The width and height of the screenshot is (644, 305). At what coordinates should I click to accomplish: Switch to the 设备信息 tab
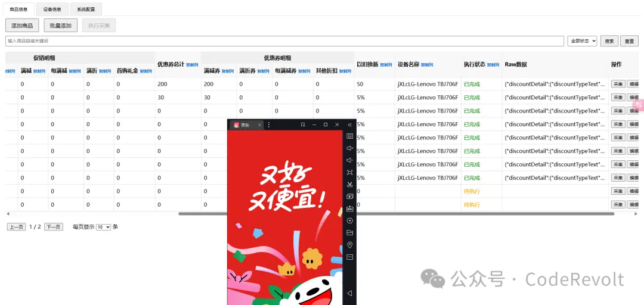(x=52, y=9)
